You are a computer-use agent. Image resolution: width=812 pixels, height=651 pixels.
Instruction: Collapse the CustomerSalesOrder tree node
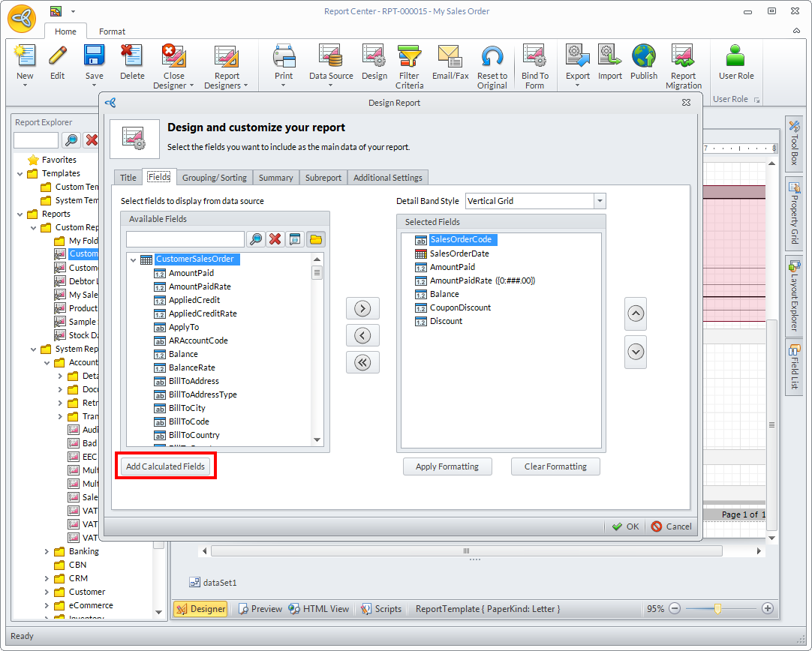(133, 259)
